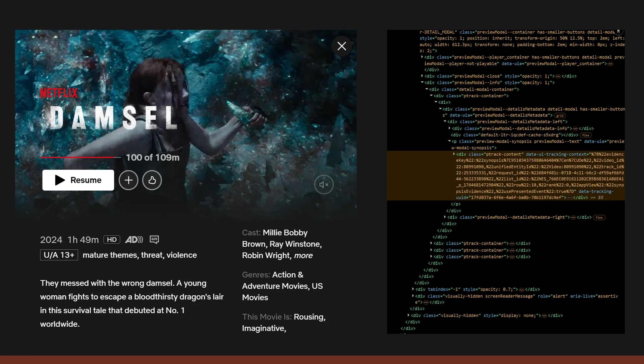Toggle trailer audio mute button

(324, 184)
